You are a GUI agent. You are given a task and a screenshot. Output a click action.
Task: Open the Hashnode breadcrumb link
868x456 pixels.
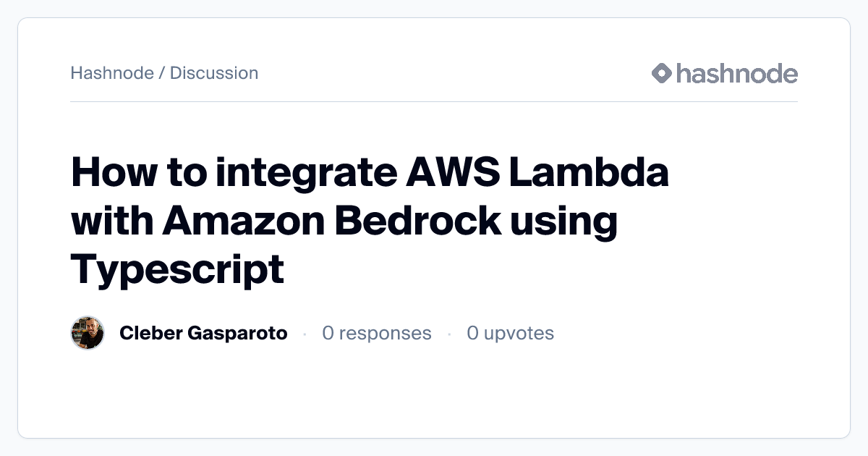click(112, 73)
